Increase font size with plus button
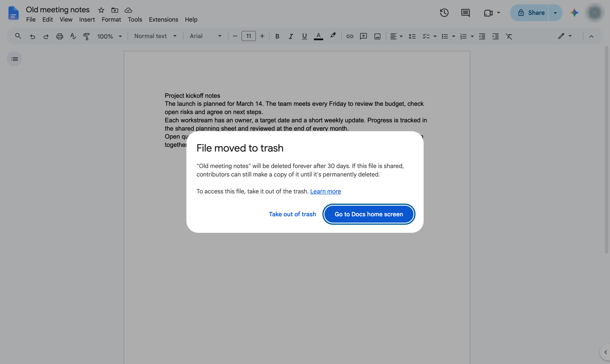Viewport: 610px width, 364px height. click(262, 36)
